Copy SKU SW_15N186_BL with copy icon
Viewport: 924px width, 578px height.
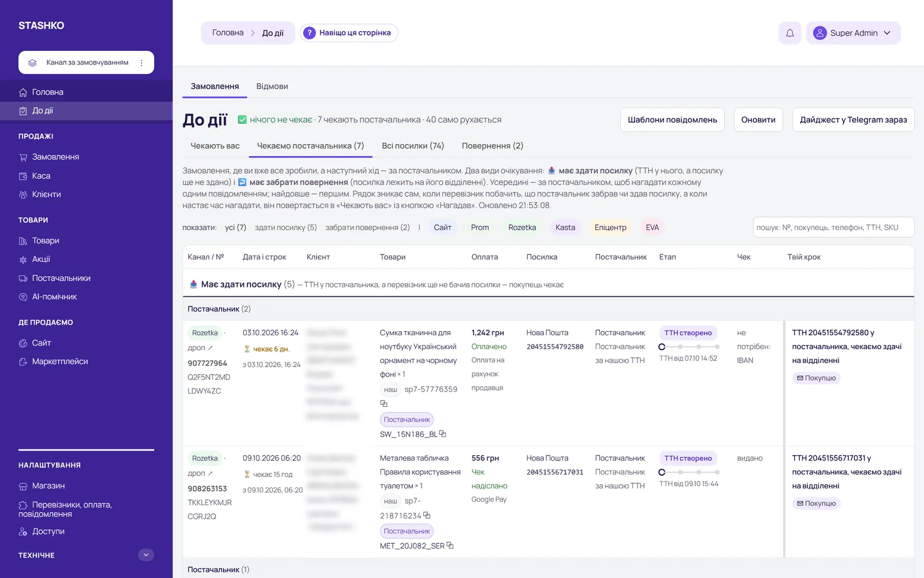443,433
